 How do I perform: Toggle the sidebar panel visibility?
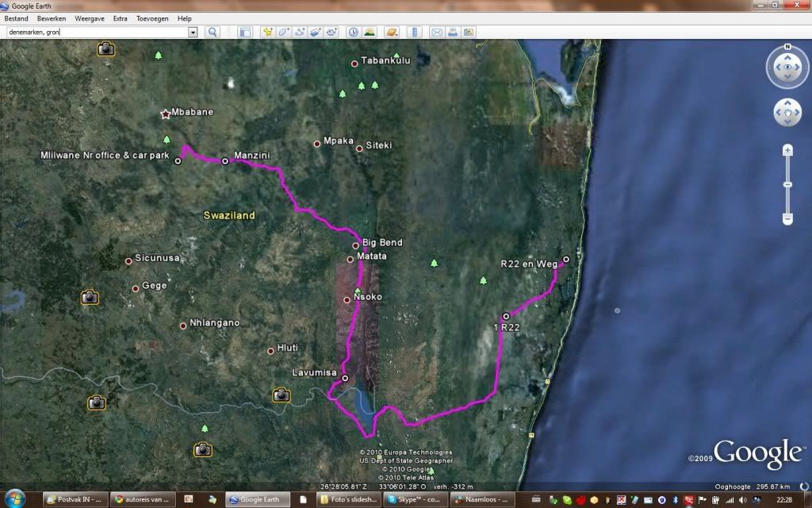pyautogui.click(x=245, y=33)
